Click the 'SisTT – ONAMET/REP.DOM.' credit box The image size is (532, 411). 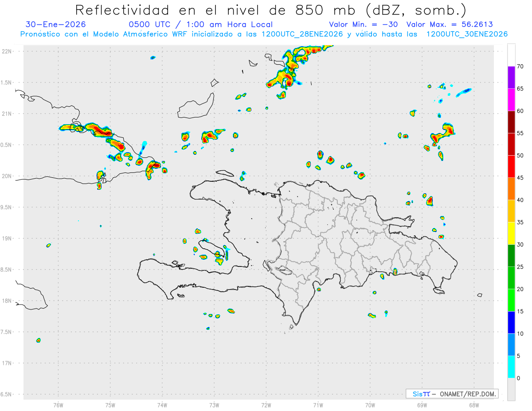tap(452, 394)
